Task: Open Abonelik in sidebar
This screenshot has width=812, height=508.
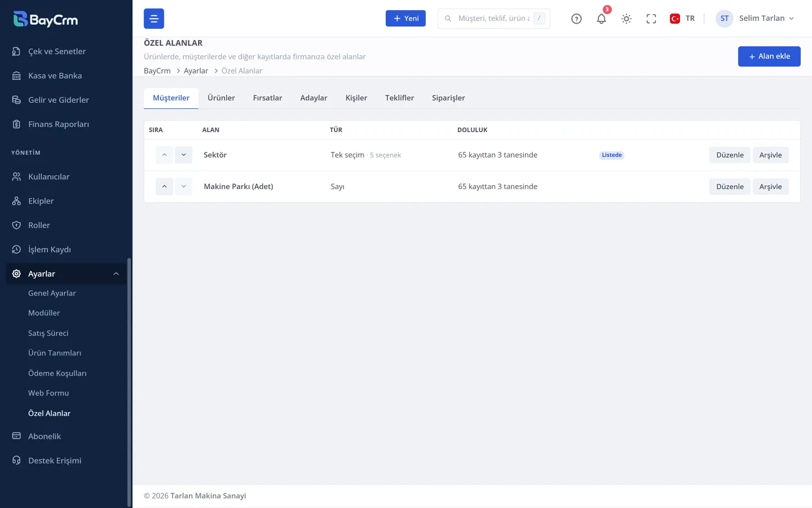Action: click(66, 436)
